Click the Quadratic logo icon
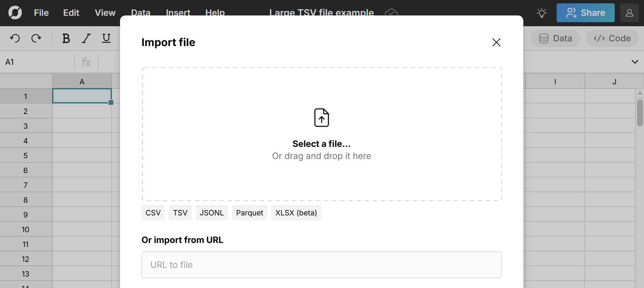Screen dimensions: 644x288 click(15, 13)
